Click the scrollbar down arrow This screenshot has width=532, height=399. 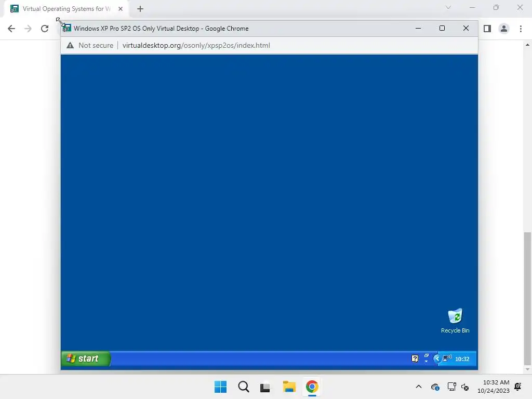(527, 370)
